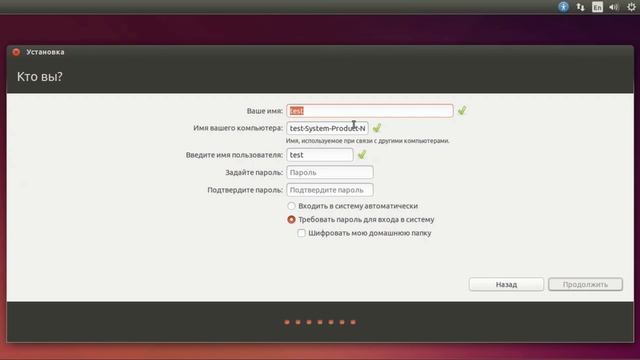Click the Имя вашего компьютера: label
The width and height of the screenshot is (640, 360).
click(x=238, y=128)
